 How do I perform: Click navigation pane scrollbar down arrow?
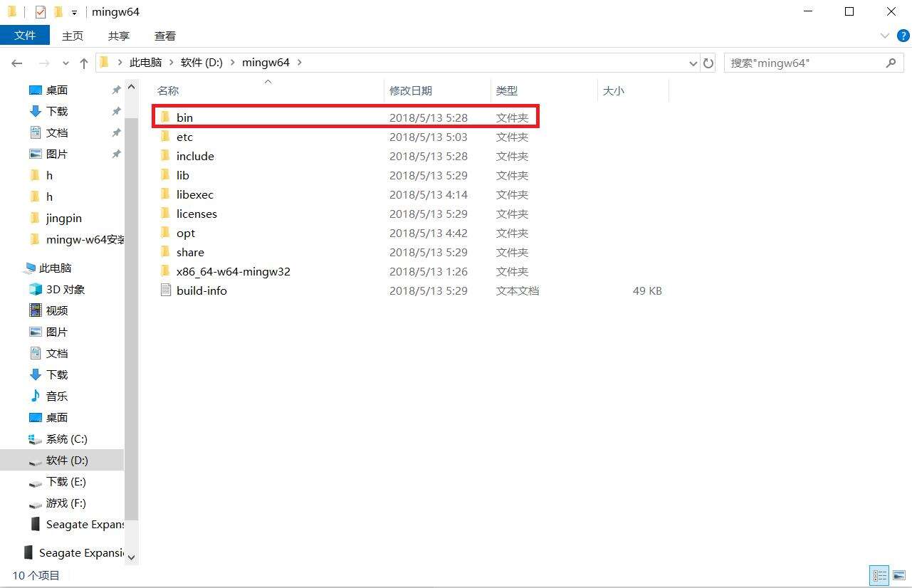click(x=131, y=557)
